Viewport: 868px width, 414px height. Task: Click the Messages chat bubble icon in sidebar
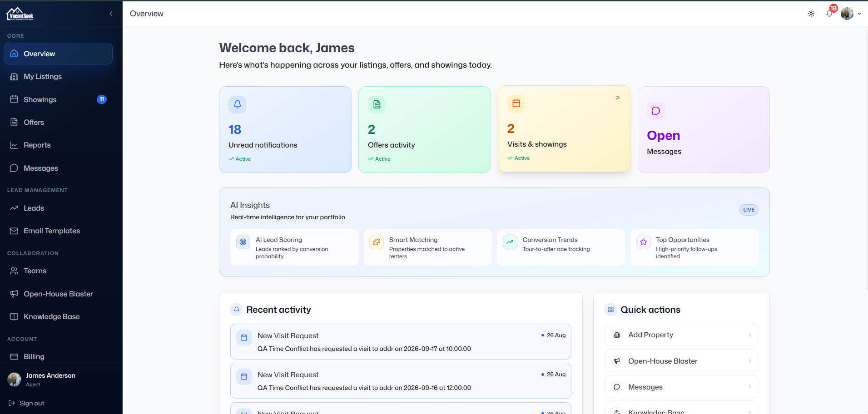(14, 168)
